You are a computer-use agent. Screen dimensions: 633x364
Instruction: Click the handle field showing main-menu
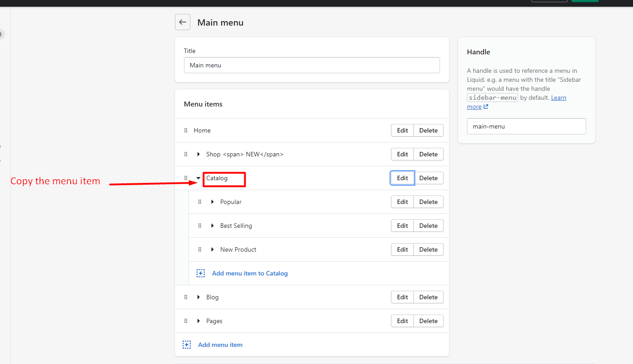tap(526, 126)
